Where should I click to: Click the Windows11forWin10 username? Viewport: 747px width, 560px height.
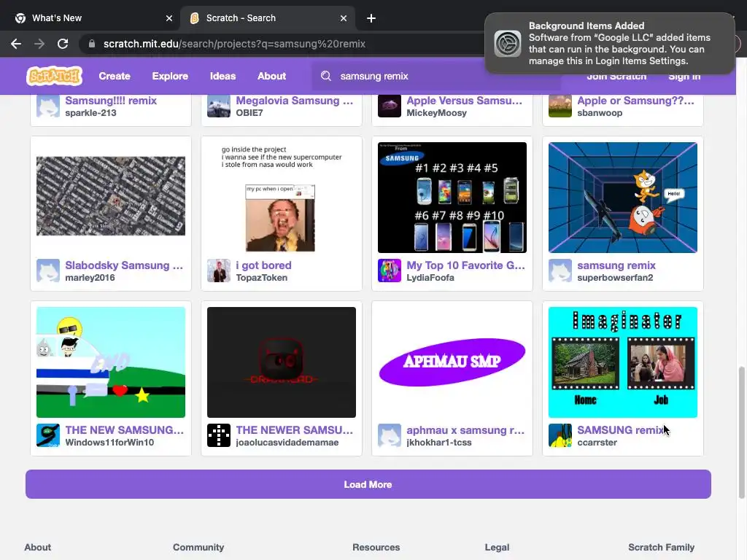pyautogui.click(x=109, y=443)
